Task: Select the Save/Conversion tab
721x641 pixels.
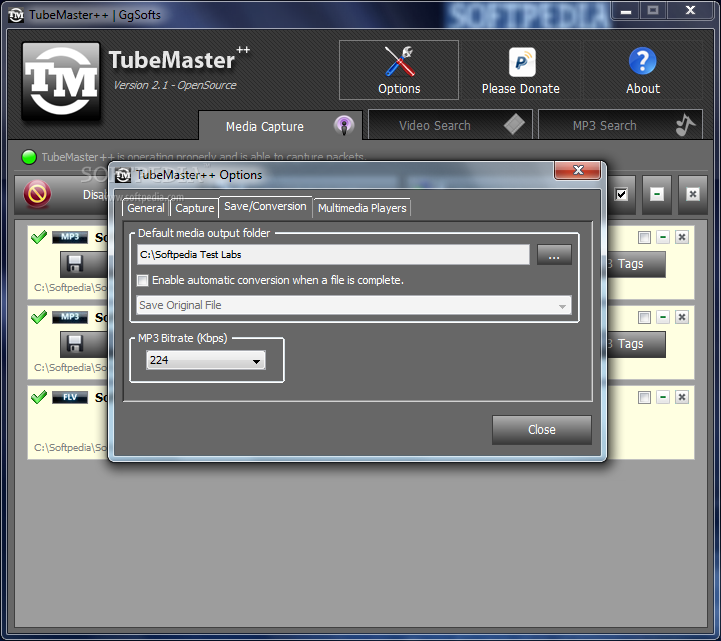Action: click(265, 206)
